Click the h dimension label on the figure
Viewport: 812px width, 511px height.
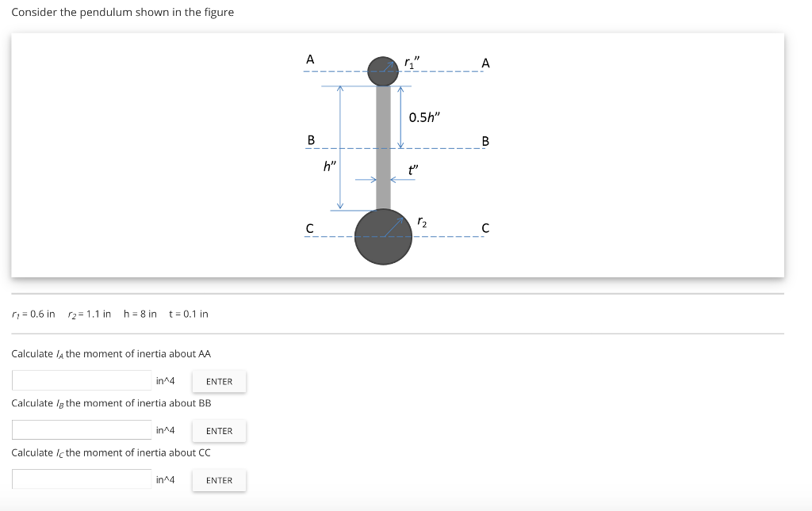coord(328,166)
